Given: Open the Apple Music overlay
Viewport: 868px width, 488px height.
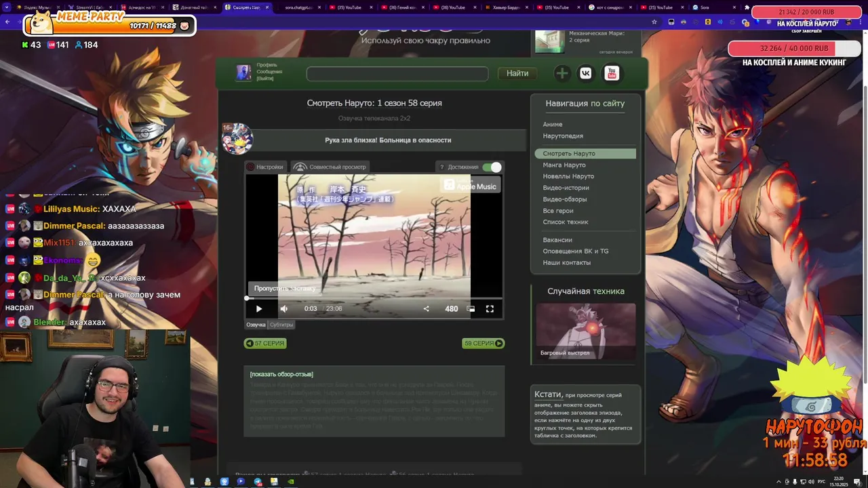Looking at the screenshot, I should 470,184.
